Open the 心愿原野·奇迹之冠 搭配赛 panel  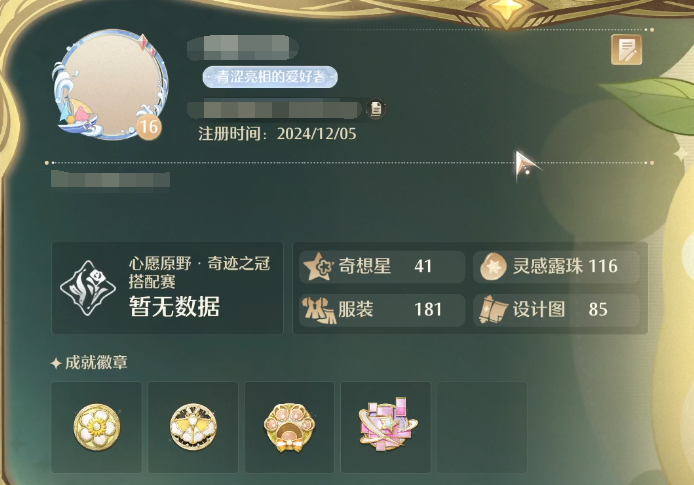click(x=167, y=288)
